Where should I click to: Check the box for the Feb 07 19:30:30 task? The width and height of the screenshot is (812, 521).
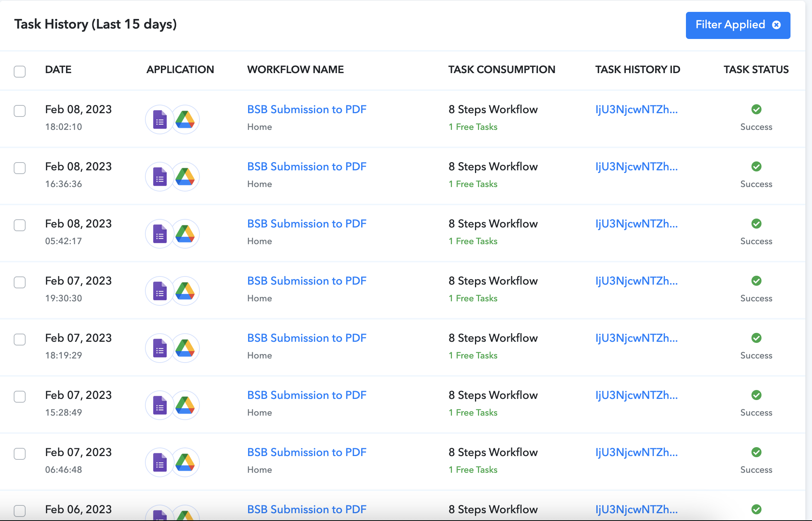[20, 282]
